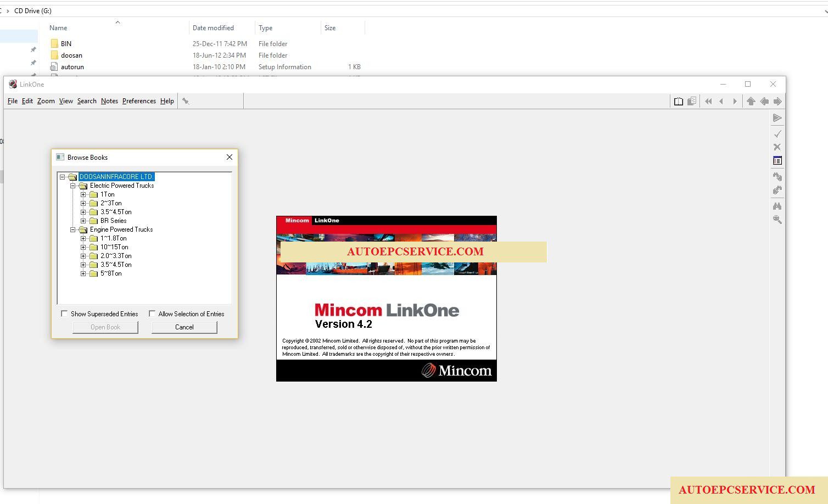Collapse Electric Powered Trucks branch
828x504 pixels.
(x=72, y=186)
